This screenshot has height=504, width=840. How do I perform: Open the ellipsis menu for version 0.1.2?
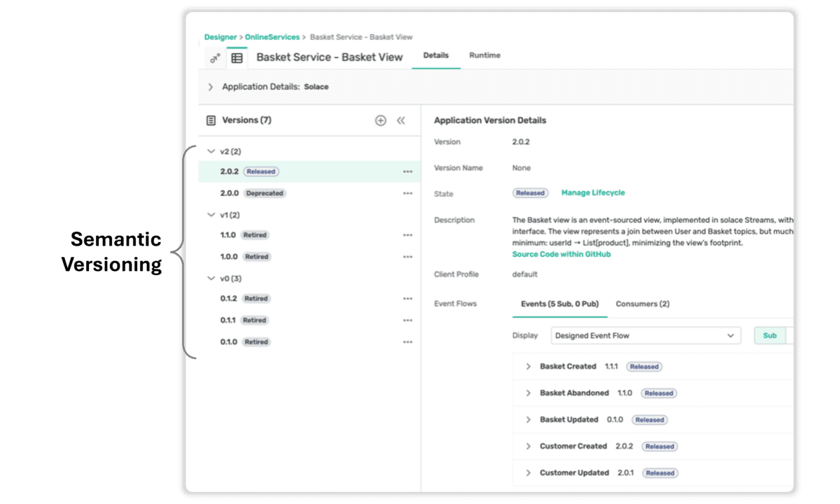pyautogui.click(x=408, y=298)
